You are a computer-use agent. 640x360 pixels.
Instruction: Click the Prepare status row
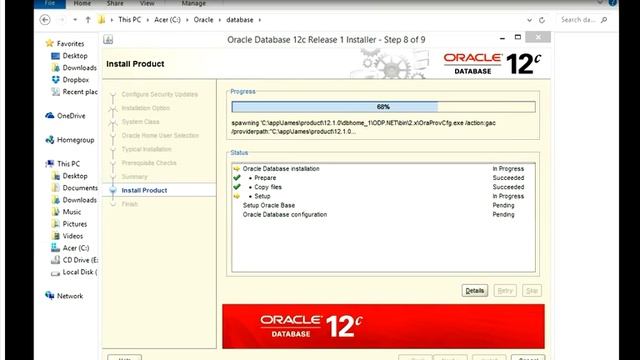[383, 178]
